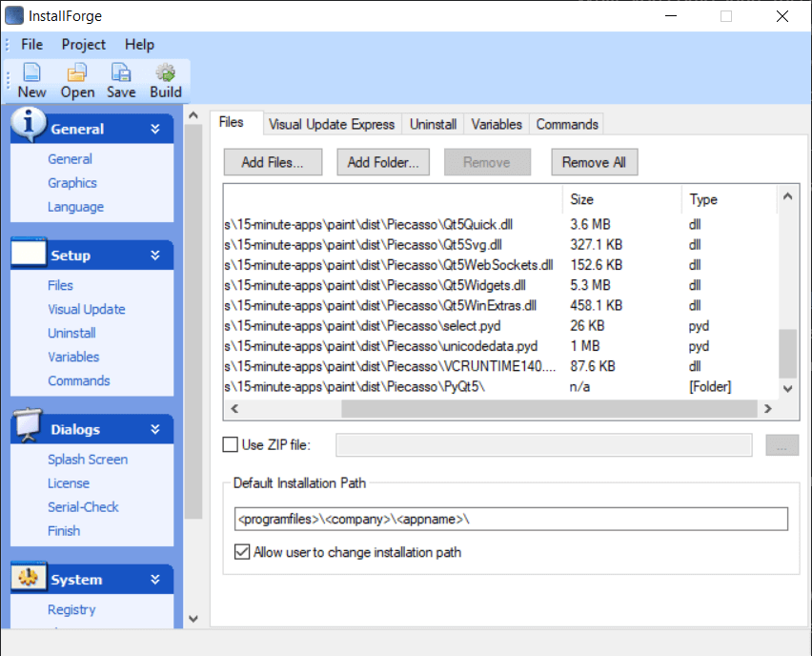The image size is (812, 656).
Task: Select the unicodedata.pyd file row
Action: (x=500, y=345)
